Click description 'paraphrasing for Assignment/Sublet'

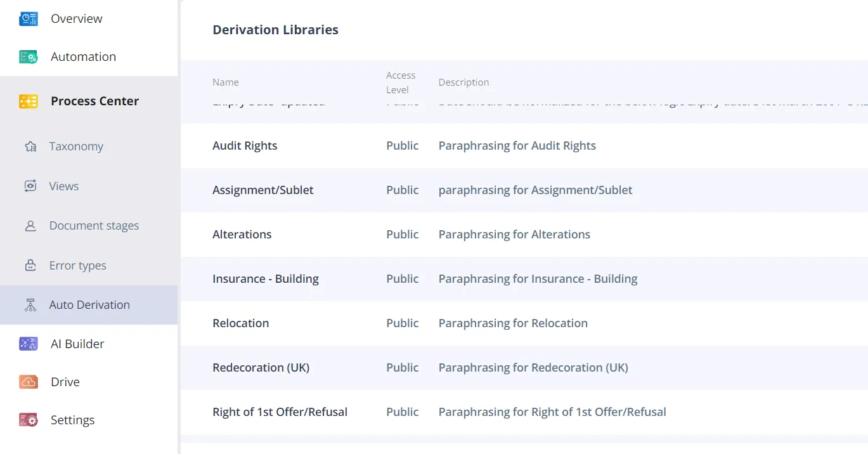pyautogui.click(x=536, y=190)
